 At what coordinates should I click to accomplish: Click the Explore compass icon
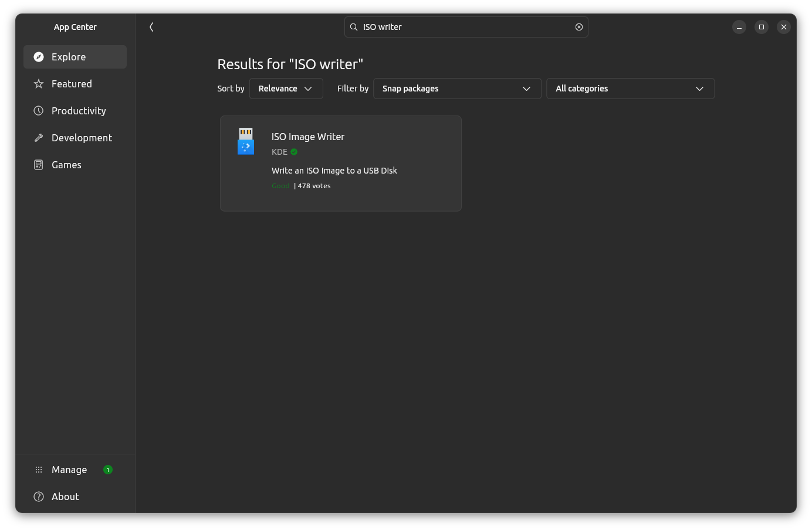coord(39,57)
